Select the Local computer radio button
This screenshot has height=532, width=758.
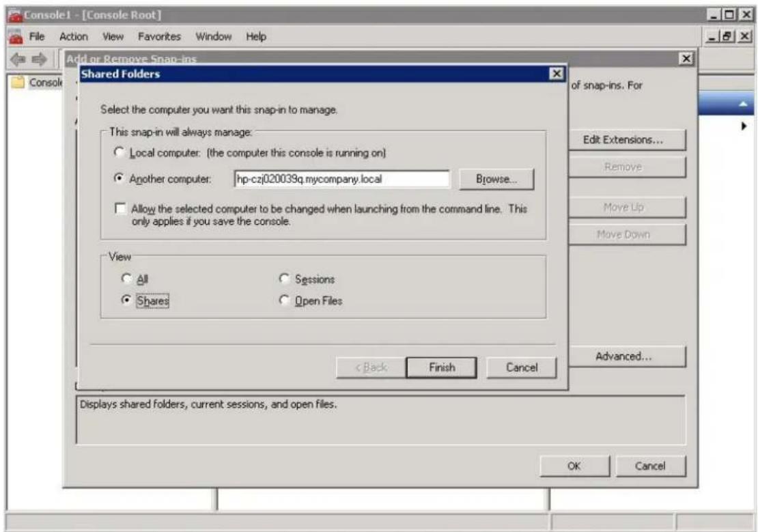pos(119,152)
